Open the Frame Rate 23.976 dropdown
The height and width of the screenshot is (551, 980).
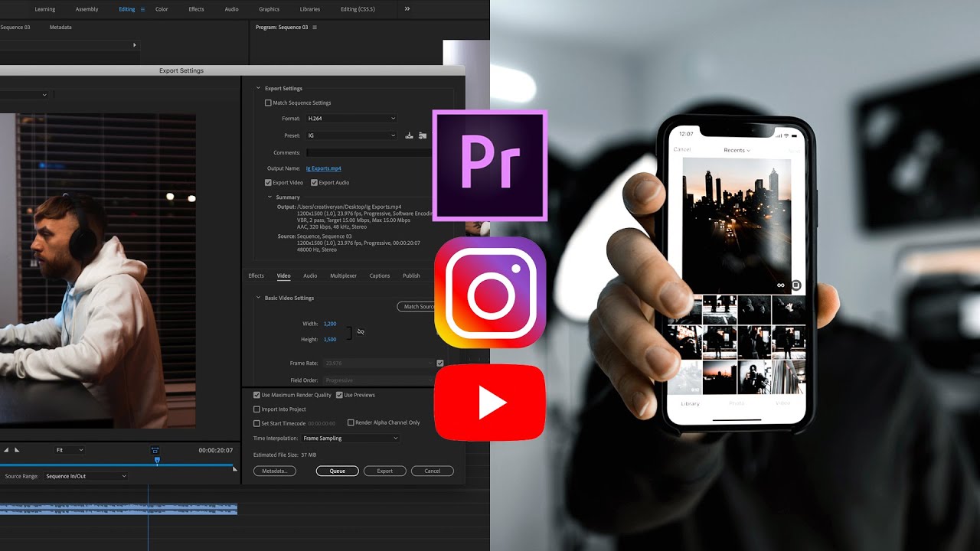(x=378, y=364)
